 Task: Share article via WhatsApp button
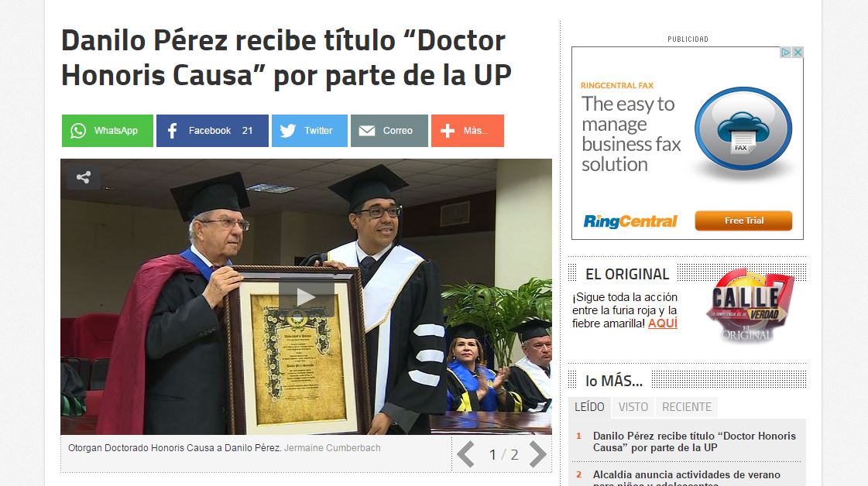point(108,131)
